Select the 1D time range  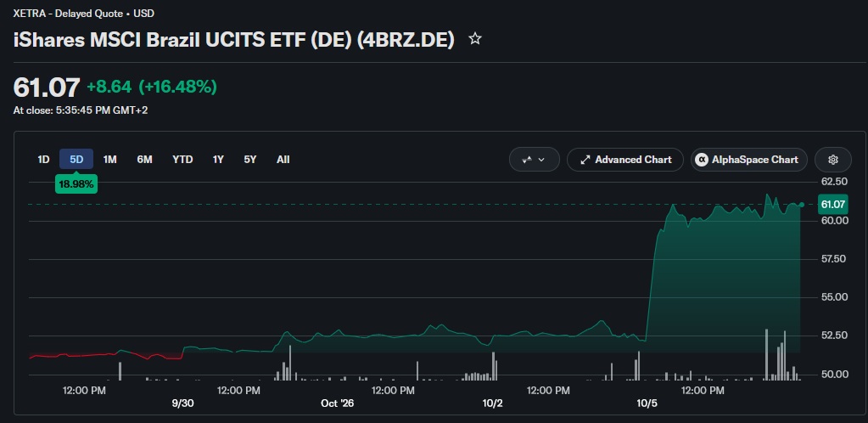click(x=44, y=160)
